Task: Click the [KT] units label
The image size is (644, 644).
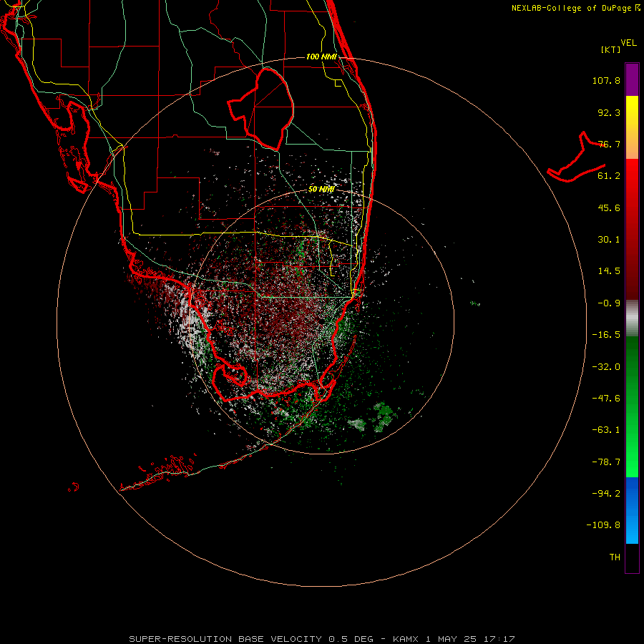Action: 611,49
